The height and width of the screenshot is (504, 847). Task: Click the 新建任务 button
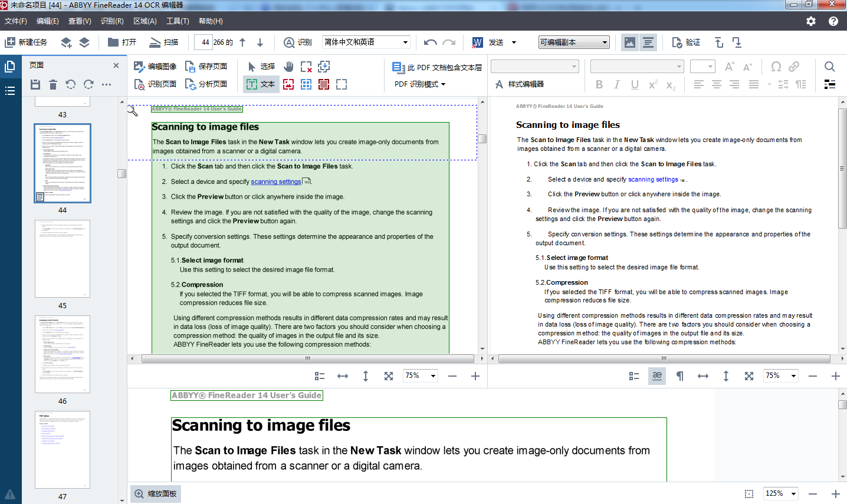point(26,42)
